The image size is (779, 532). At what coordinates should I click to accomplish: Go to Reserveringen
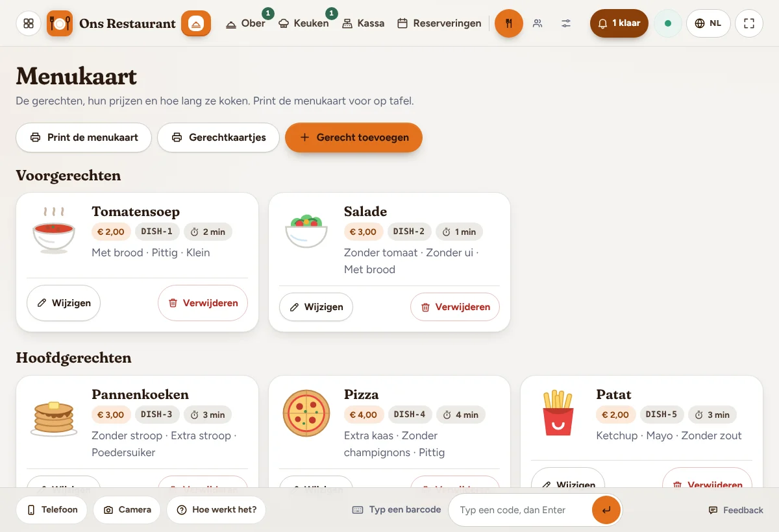click(439, 23)
